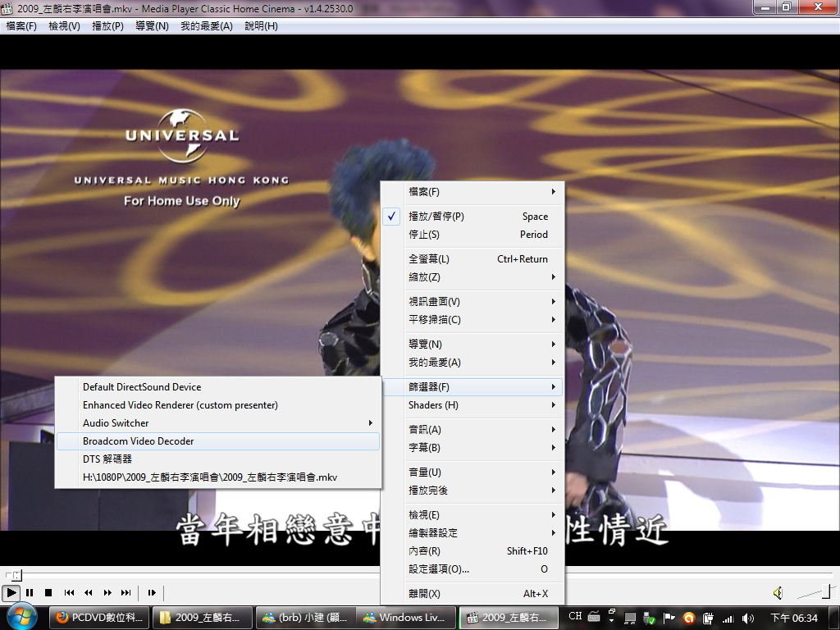
Task: Open the wireless signal strength tray icon
Action: tap(728, 619)
